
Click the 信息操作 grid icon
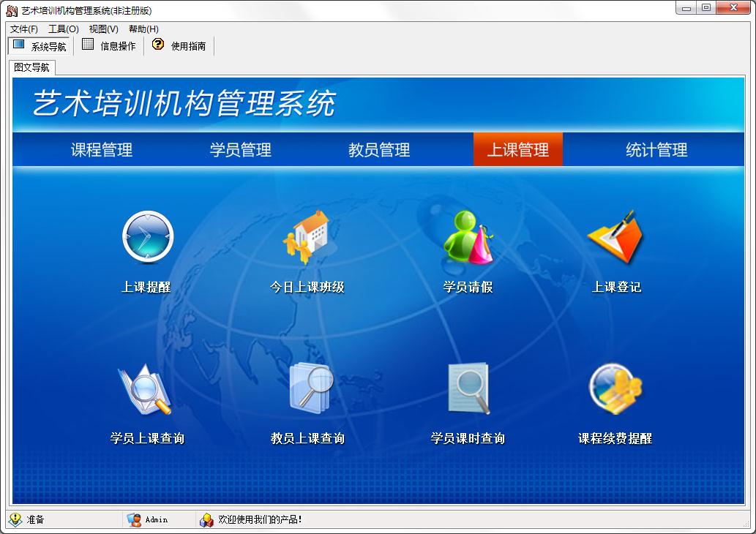[x=88, y=45]
